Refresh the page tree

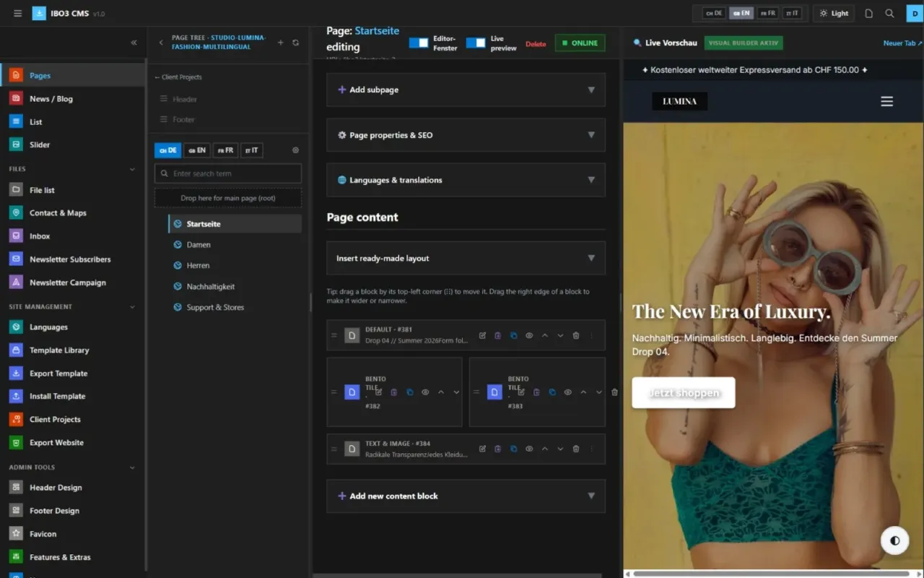click(x=295, y=43)
